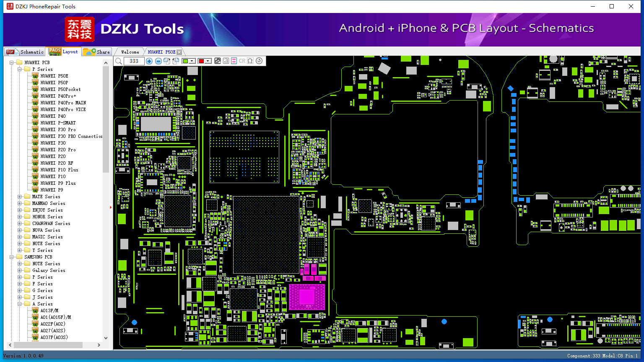Screen dimensions: 644x362
Task: Click the PADS icon beside HUAWEI P50P
Action: [x=35, y=83]
